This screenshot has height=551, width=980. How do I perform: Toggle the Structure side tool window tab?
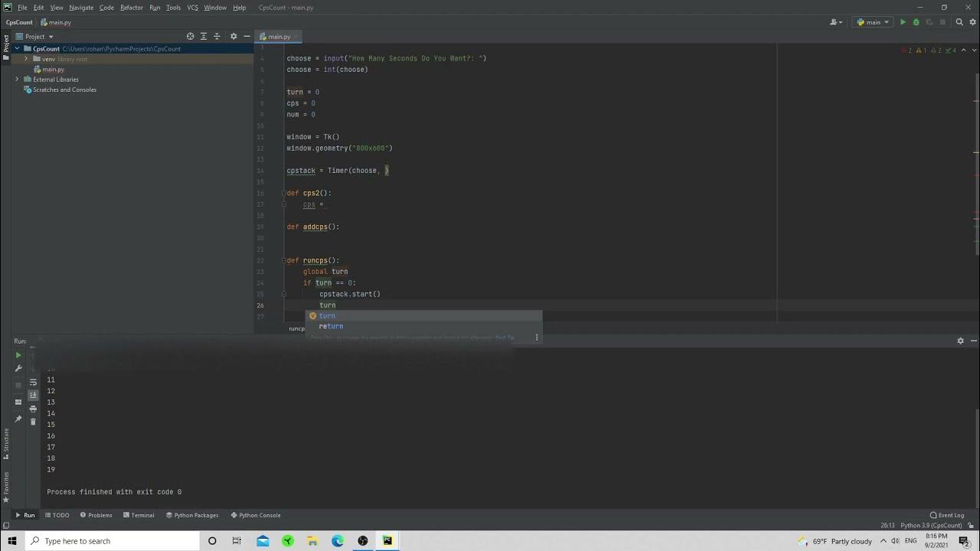coord(6,442)
